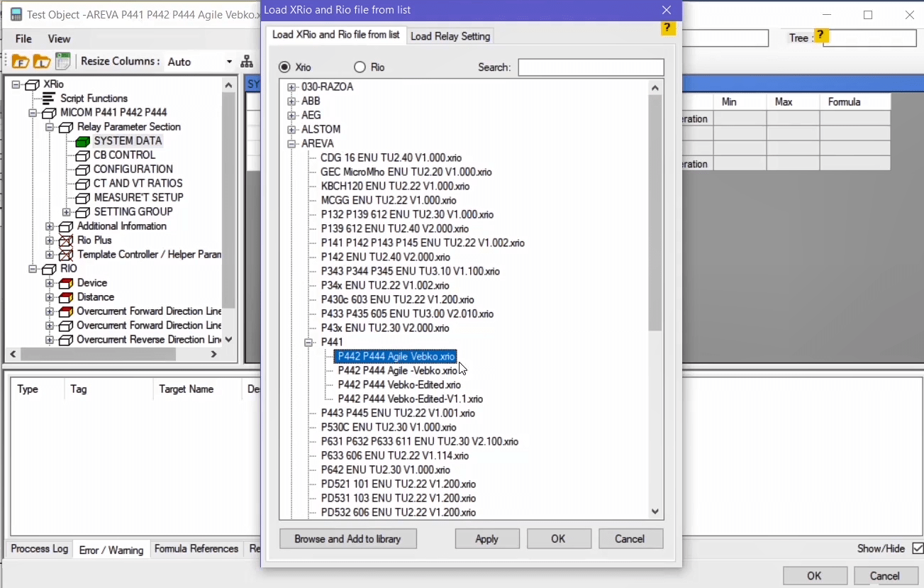Switch to Load Relay Setting tab
The height and width of the screenshot is (588, 924).
point(450,36)
